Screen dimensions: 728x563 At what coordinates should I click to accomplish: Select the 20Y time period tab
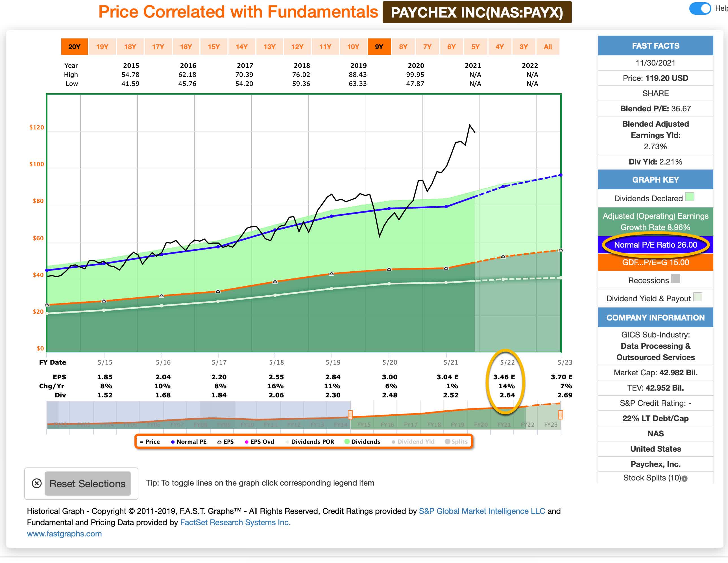coord(75,46)
